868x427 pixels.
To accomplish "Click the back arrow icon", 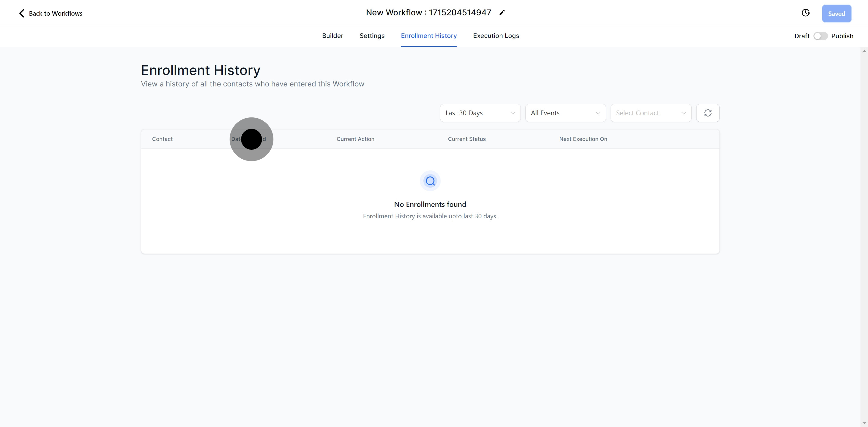I will [22, 14].
